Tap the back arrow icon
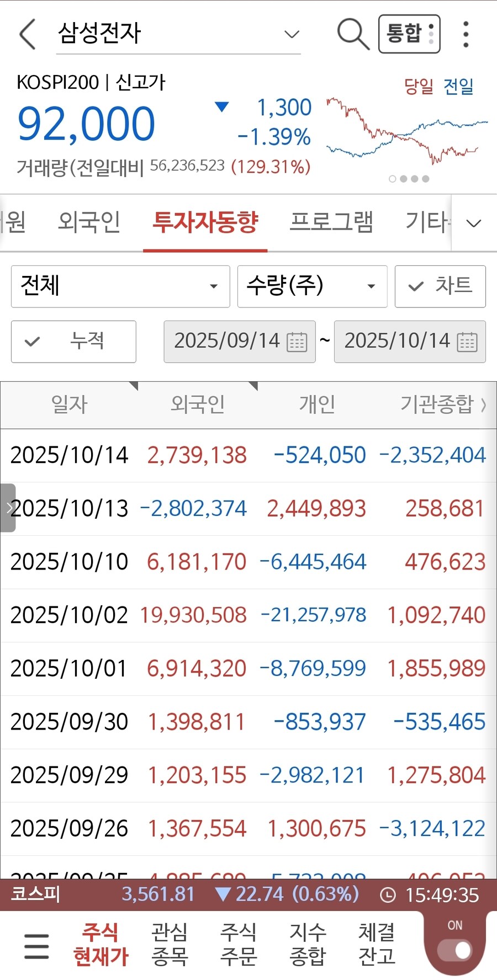 [28, 34]
